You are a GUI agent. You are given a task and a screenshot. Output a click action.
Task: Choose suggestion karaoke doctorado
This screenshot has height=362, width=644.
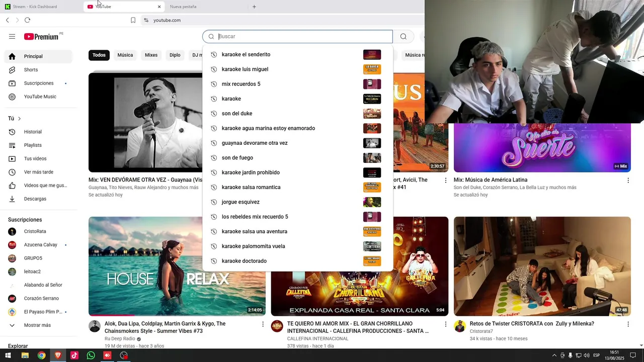[297, 261]
